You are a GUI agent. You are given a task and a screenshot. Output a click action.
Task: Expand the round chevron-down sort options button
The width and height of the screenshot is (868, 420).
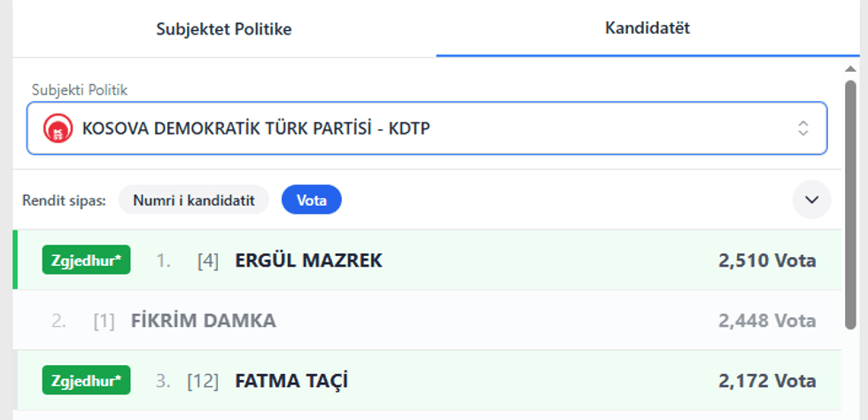pos(811,199)
